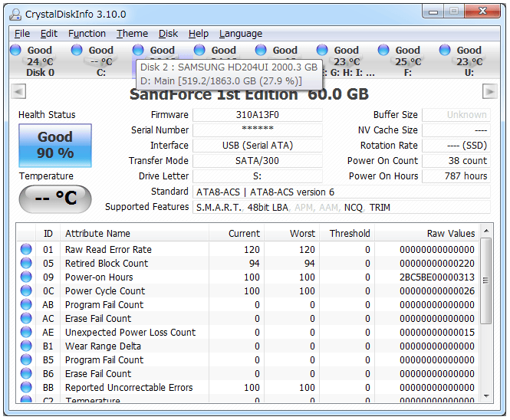Select the U: drive status orb

click(x=445, y=50)
